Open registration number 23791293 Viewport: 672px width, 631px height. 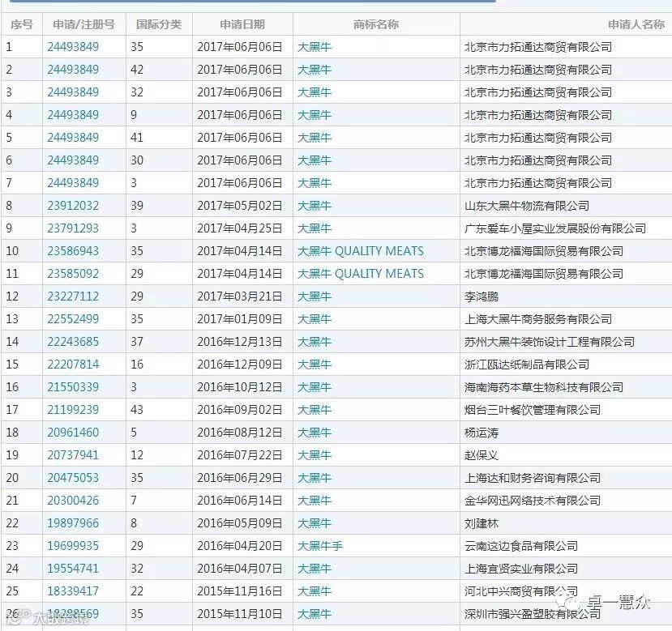73,228
